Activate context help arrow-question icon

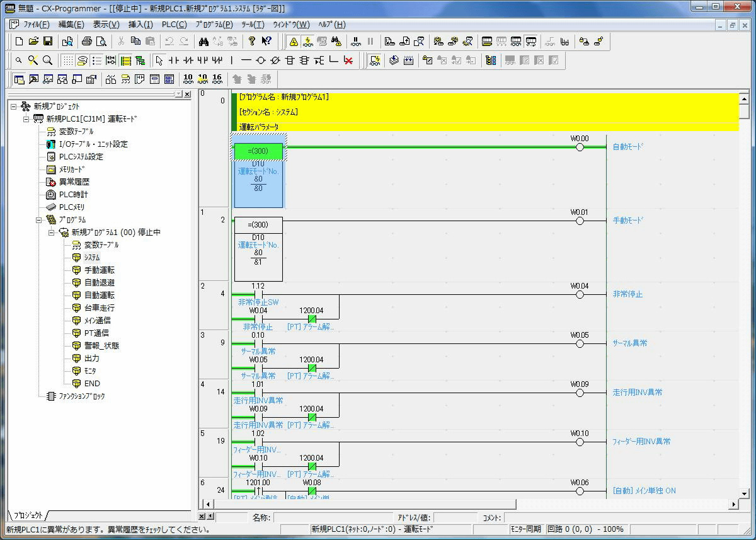point(266,42)
